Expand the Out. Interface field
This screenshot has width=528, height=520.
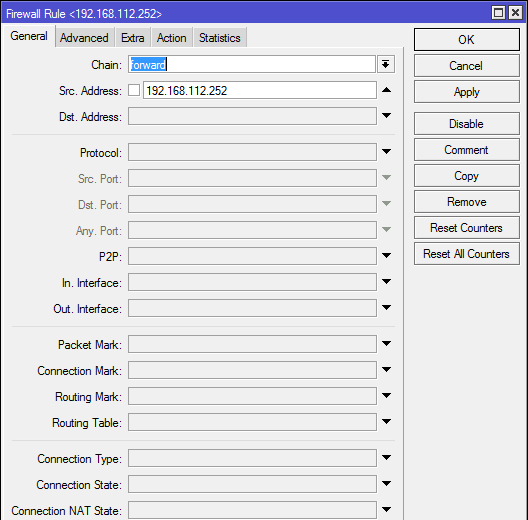coord(387,307)
